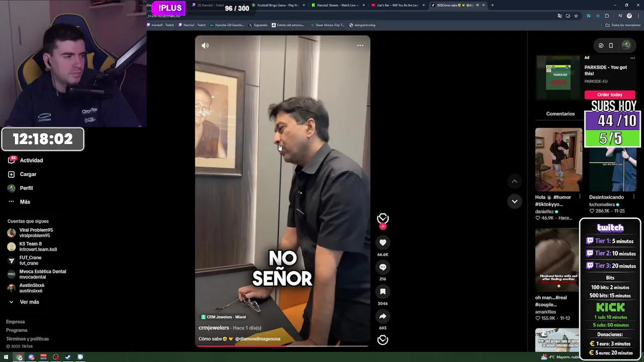The height and width of the screenshot is (362, 644).
Task: Open comments via the speech bubble icon
Action: [x=383, y=267]
